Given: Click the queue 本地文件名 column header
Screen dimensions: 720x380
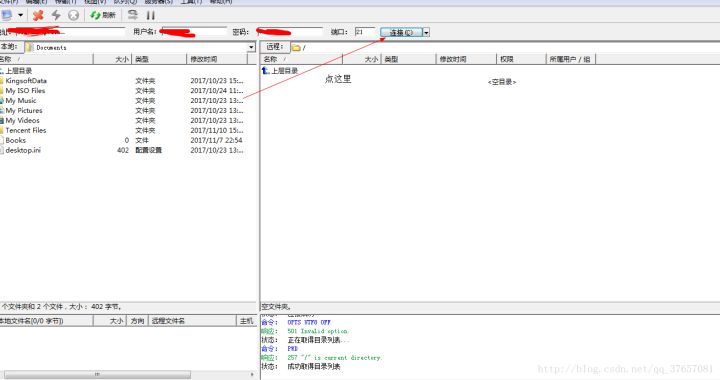Looking at the screenshot, I should pos(46,321).
